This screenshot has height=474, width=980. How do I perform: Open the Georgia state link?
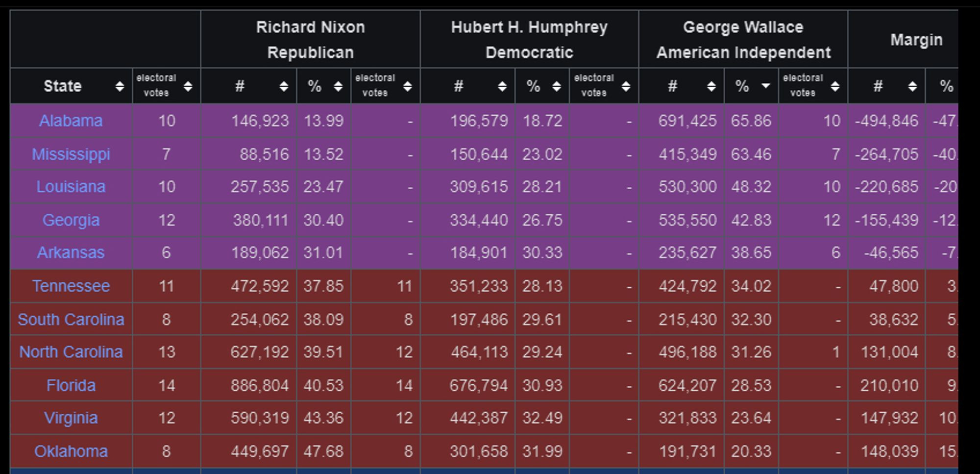click(x=71, y=220)
